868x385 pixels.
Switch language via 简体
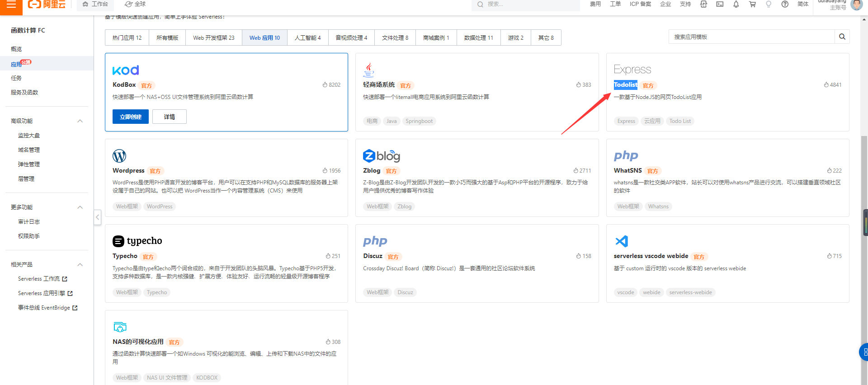pos(803,4)
